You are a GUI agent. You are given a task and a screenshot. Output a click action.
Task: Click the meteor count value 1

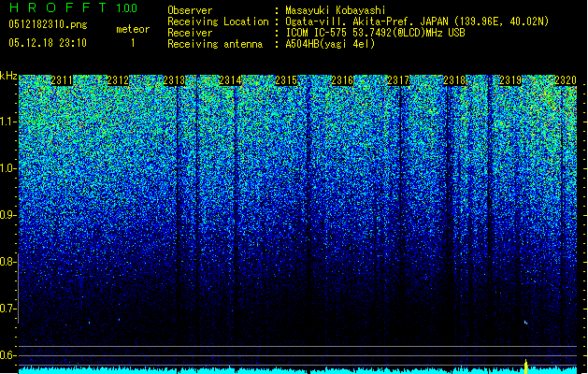(133, 43)
